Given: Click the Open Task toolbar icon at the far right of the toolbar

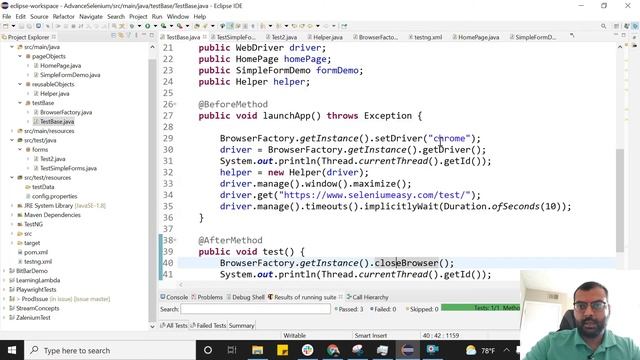Looking at the screenshot, I should 344,26.
